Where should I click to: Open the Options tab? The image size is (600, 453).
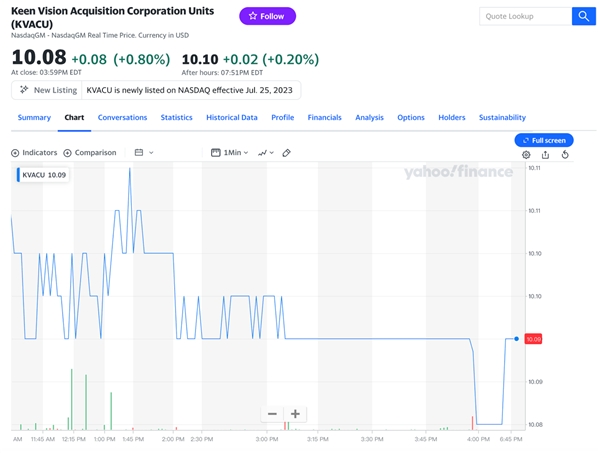pyautogui.click(x=411, y=117)
